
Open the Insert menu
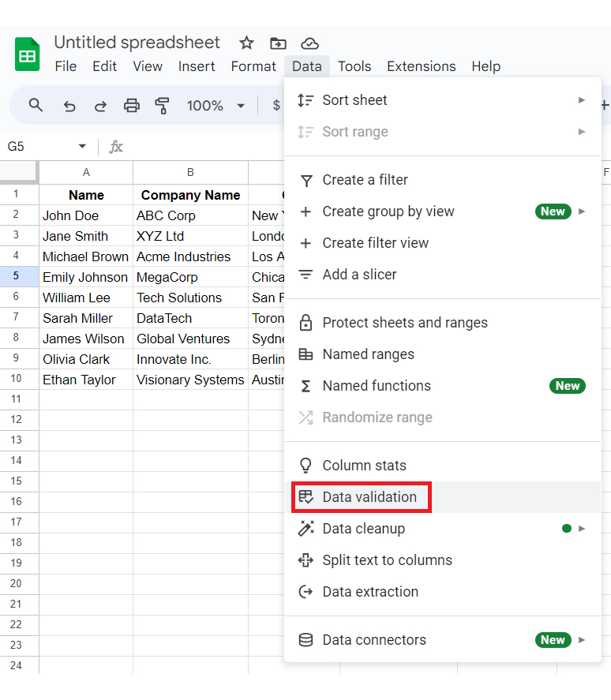click(197, 66)
